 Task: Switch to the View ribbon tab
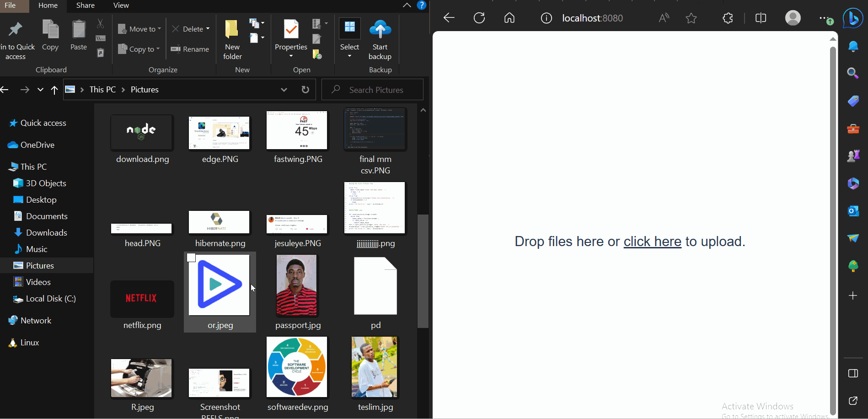(121, 5)
